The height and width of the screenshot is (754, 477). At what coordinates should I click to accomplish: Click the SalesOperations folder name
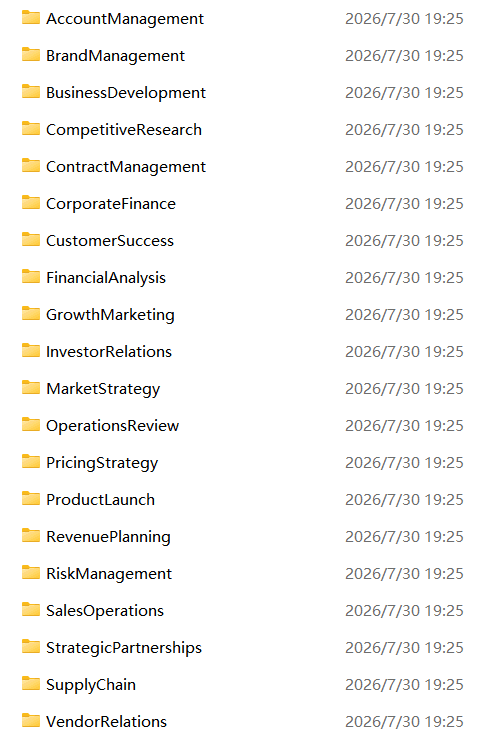[x=105, y=611]
